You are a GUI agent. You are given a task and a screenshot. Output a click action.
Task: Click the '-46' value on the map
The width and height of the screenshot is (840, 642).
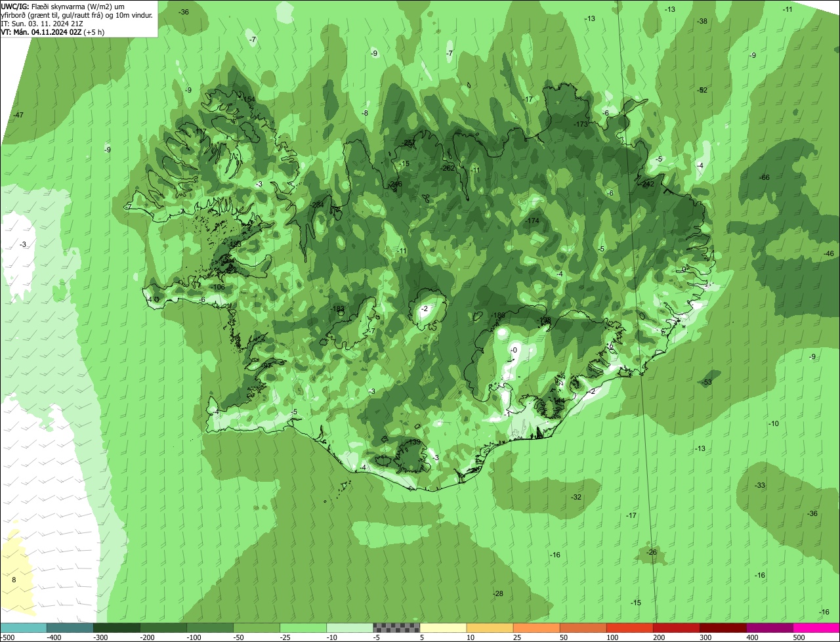tap(829, 253)
